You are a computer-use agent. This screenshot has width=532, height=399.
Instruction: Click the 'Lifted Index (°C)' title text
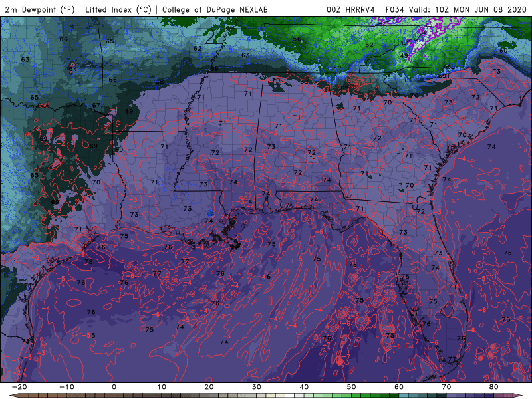coord(118,9)
